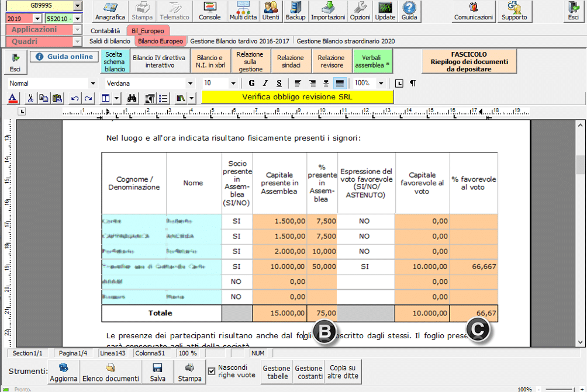The image size is (587, 392).
Task: Open find with binoculars icon
Action: 132,98
